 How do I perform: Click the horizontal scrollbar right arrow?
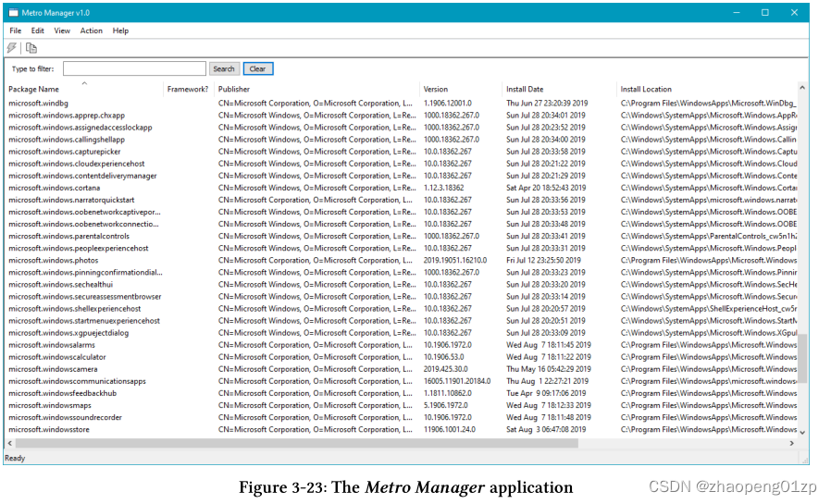pyautogui.click(x=792, y=443)
